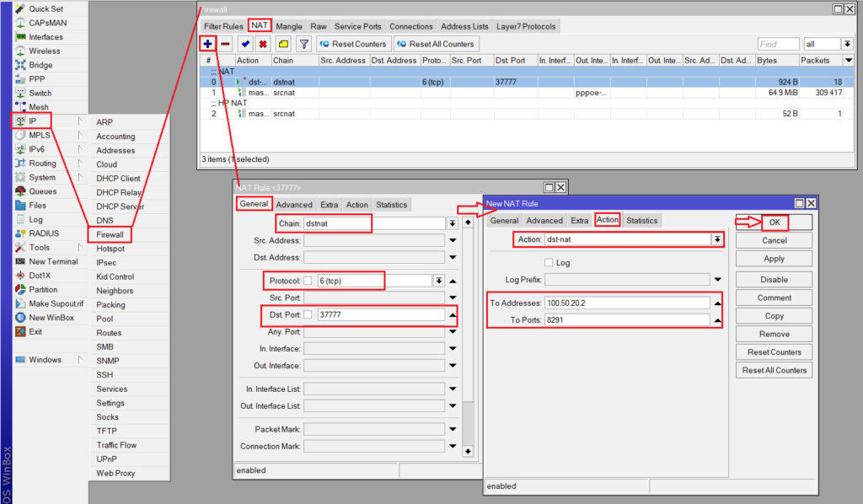Click the scrollbar up arrow in General tab
This screenshot has width=863, height=504.
tap(469, 223)
